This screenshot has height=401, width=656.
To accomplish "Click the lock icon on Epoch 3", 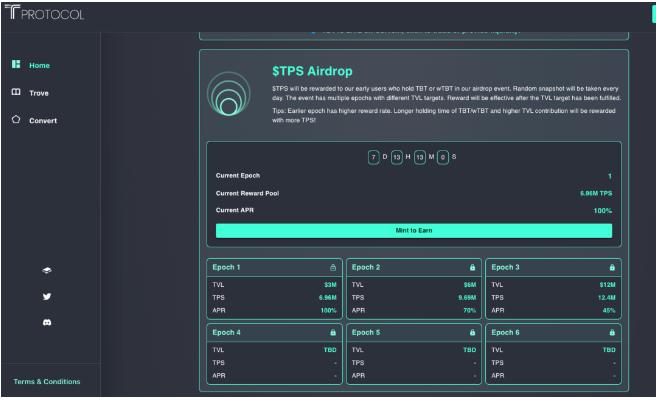I will point(611,268).
